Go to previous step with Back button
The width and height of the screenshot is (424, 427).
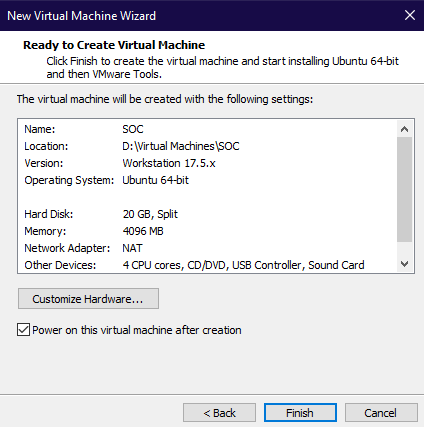(x=219, y=413)
